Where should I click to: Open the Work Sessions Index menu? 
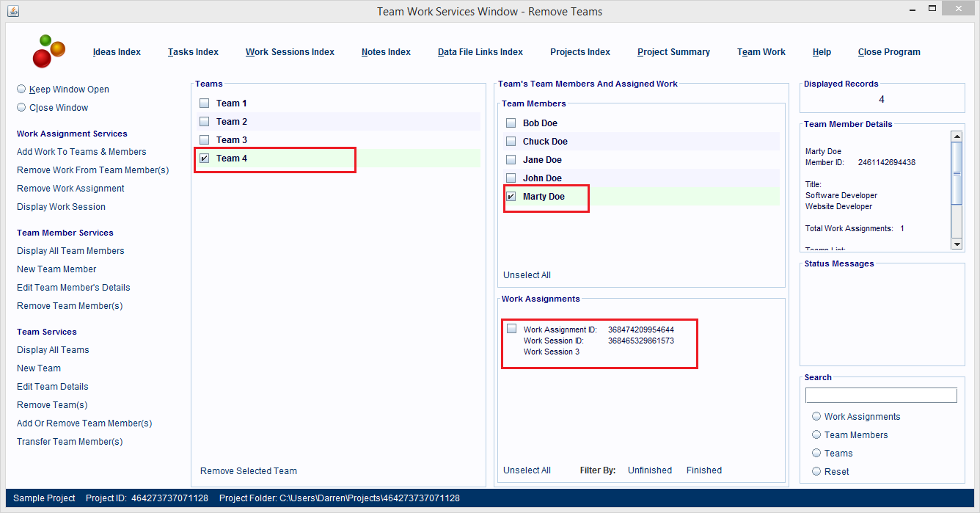point(290,52)
